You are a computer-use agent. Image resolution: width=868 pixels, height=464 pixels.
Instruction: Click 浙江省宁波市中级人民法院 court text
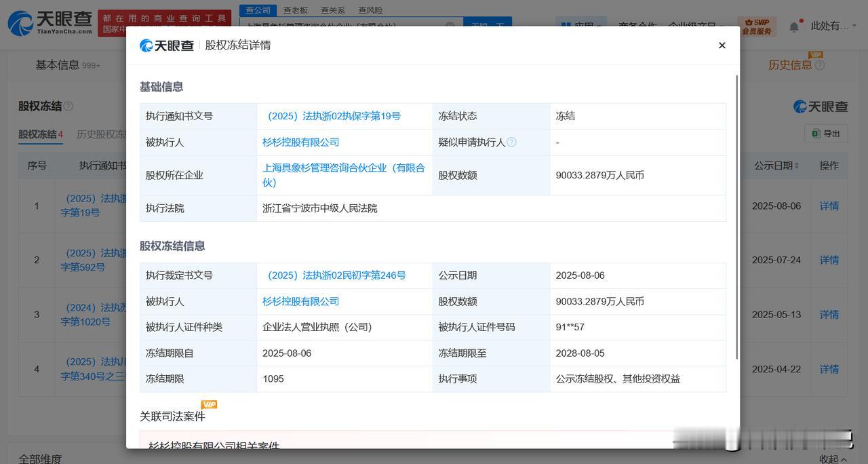tap(320, 208)
